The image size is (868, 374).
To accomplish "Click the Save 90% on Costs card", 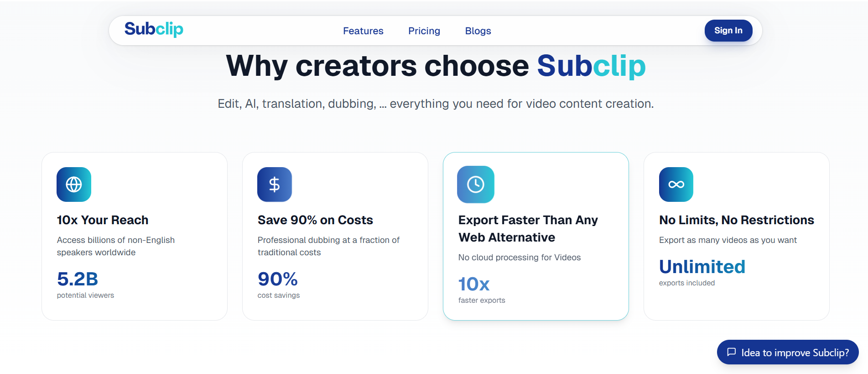I will pyautogui.click(x=335, y=236).
